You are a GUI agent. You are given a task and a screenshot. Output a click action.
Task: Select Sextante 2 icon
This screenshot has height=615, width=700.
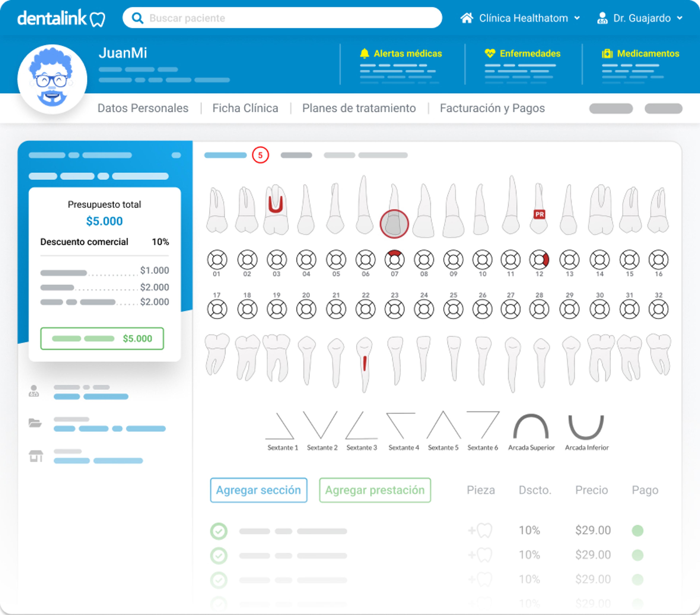click(x=320, y=425)
